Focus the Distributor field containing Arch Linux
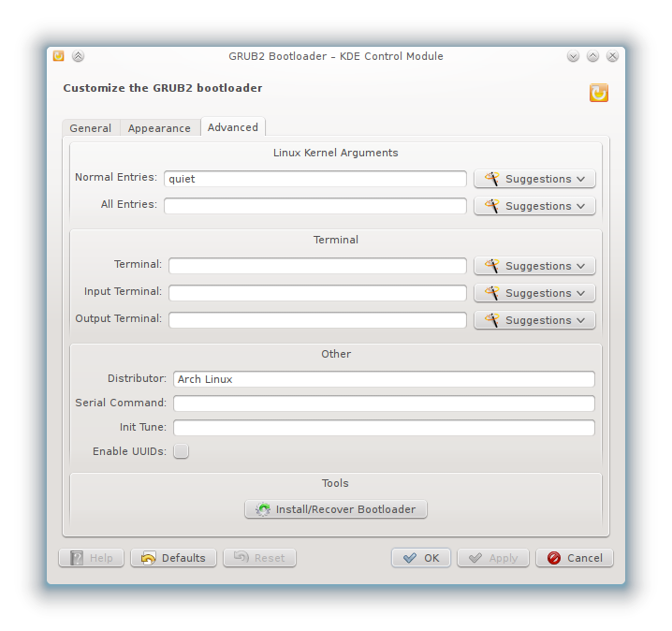Viewport: 672px width, 631px height. point(384,379)
